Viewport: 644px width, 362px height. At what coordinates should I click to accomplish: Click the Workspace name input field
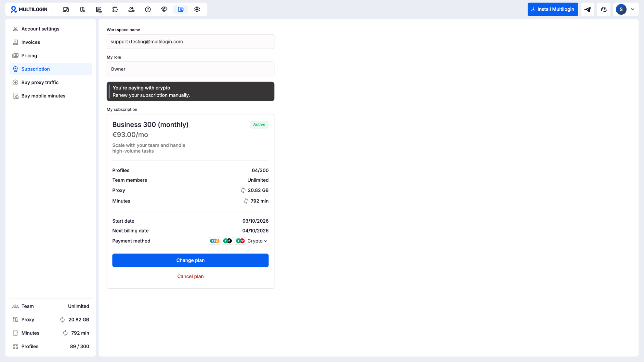(190, 42)
